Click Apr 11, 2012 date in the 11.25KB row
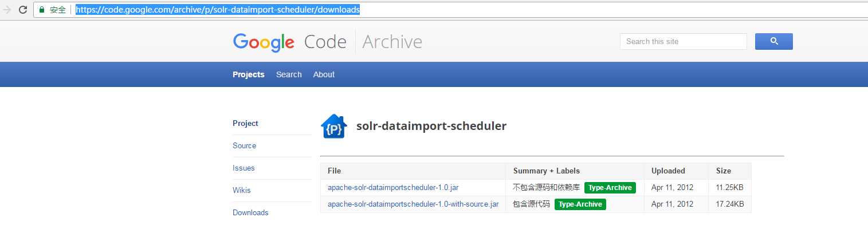868x241 pixels. pos(673,187)
